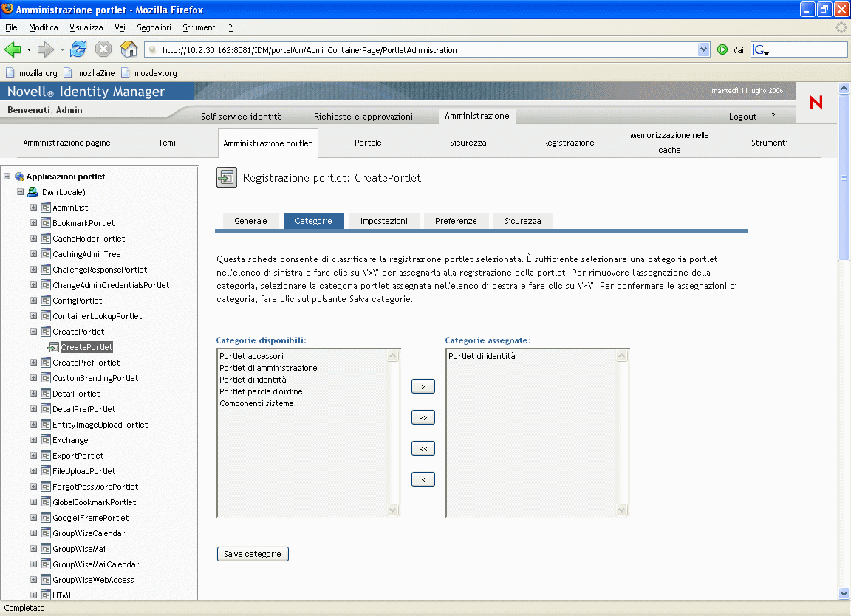Click the Registrazione portlet header icon

click(x=226, y=177)
